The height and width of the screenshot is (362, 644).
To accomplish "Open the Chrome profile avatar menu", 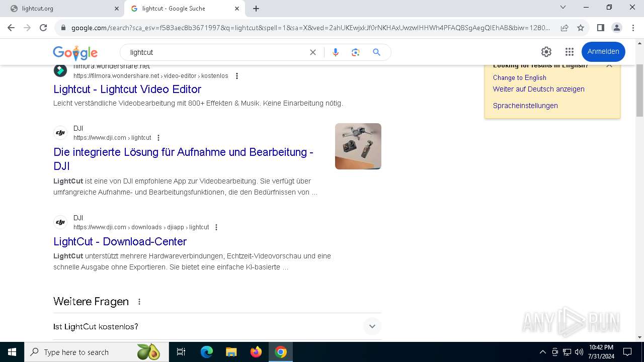I will pyautogui.click(x=616, y=28).
